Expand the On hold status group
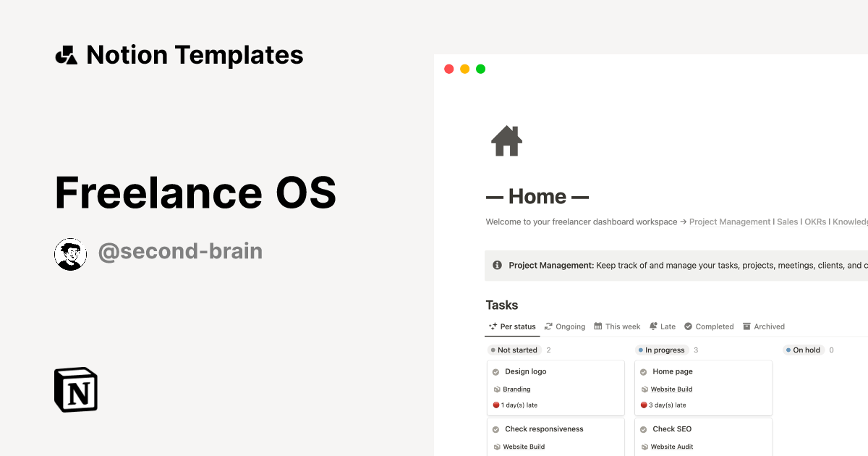Screen dimensions: 868x456 click(x=803, y=350)
